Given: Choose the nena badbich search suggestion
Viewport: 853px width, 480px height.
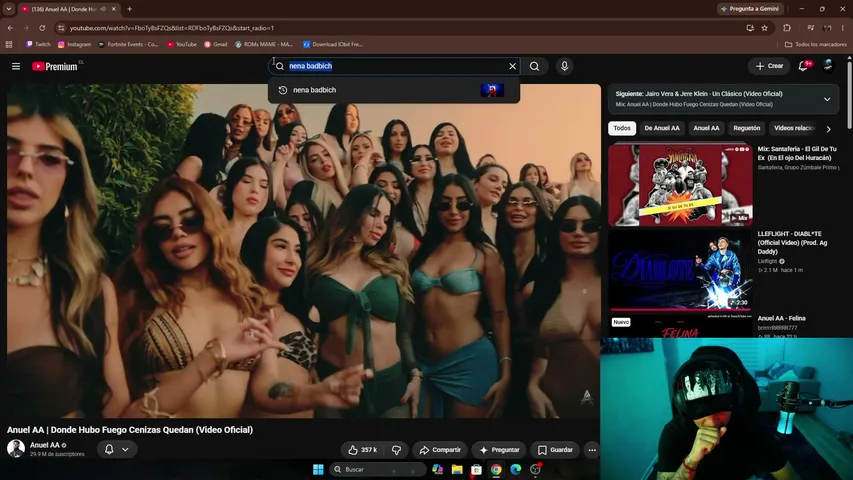Looking at the screenshot, I should tap(394, 90).
